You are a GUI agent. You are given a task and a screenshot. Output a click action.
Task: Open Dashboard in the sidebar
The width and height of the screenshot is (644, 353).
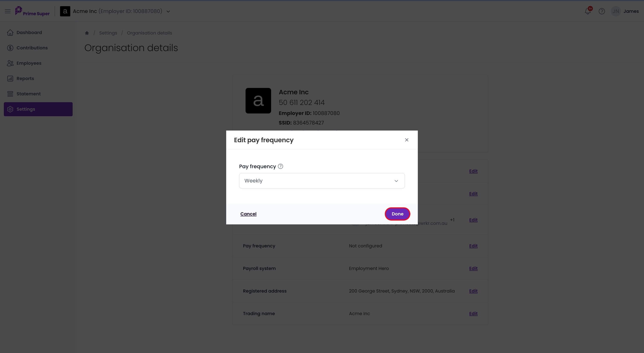38,33
